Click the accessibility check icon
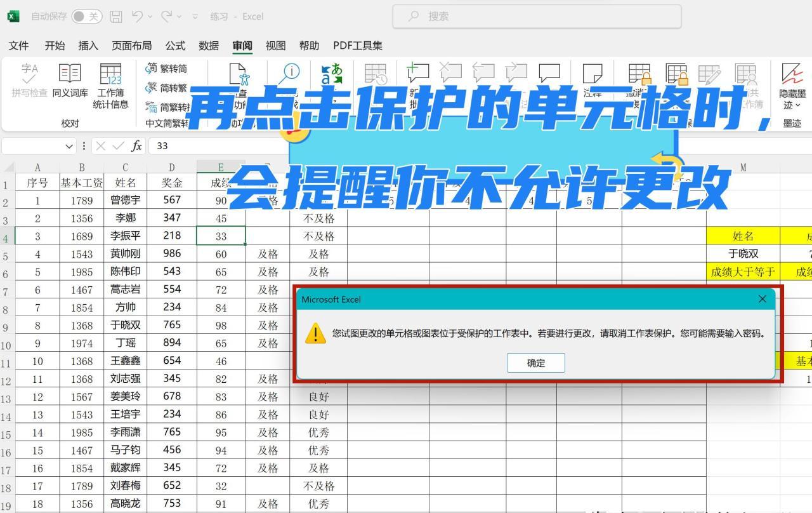 239,74
